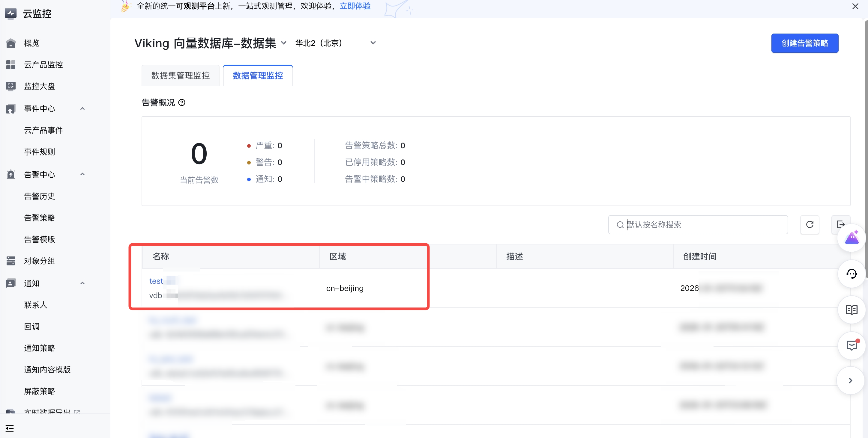Screen dimensions: 868x438
Task: Click the help icon beside 告警概况
Action: pos(182,103)
